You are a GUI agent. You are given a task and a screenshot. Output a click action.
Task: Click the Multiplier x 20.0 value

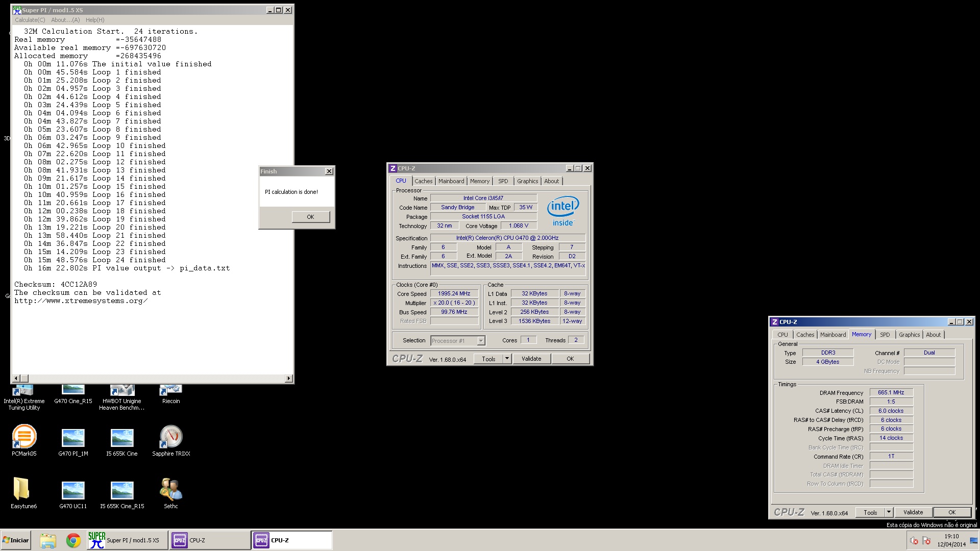point(454,303)
